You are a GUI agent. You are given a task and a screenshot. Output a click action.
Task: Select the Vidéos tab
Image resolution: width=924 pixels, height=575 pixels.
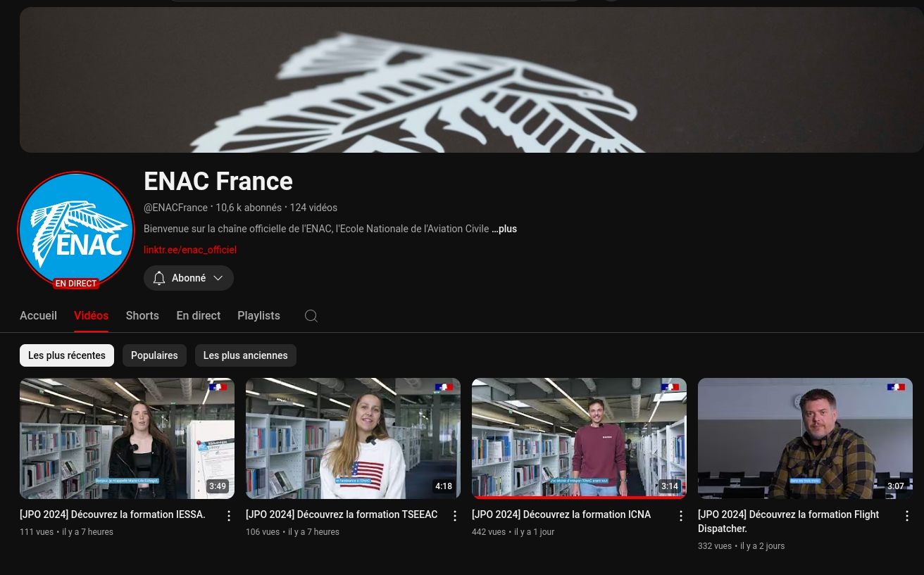point(91,316)
